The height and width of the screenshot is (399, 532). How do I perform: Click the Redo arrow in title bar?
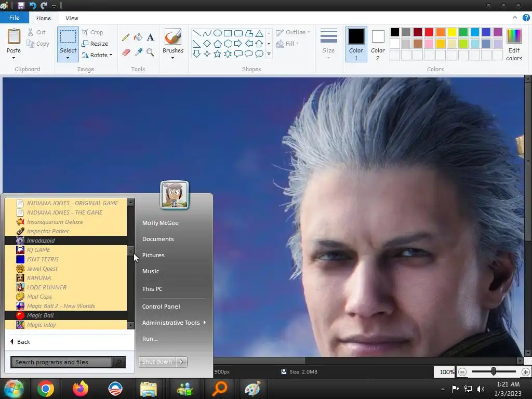point(44,5)
